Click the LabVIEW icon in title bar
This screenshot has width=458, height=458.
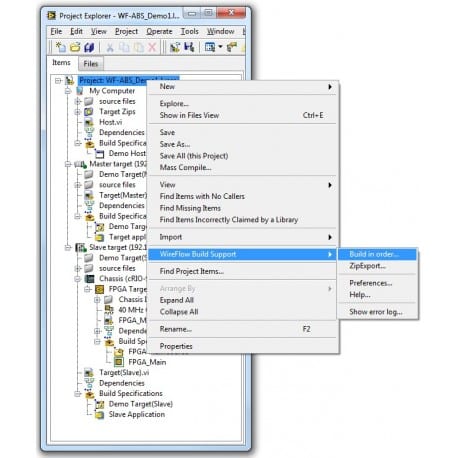[x=52, y=15]
